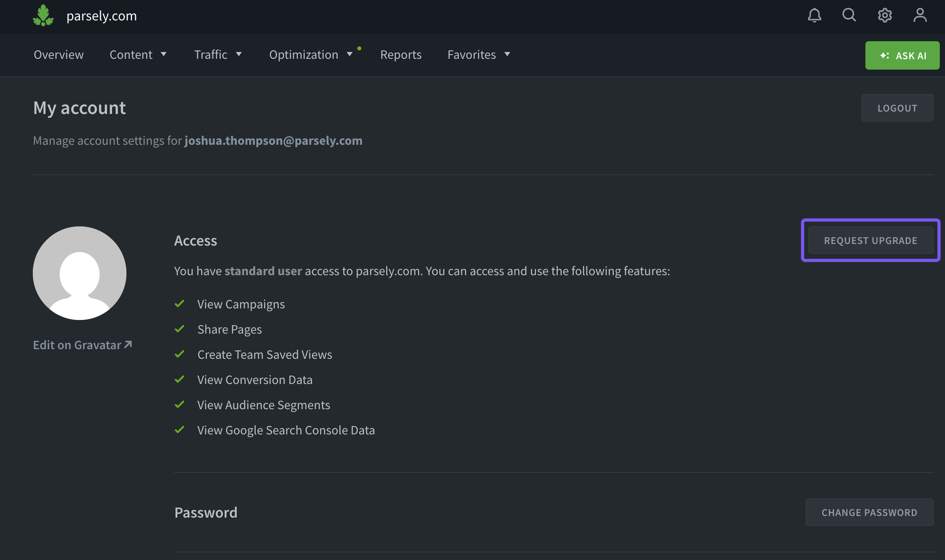Click the Edit on Gravatar link

(77, 345)
